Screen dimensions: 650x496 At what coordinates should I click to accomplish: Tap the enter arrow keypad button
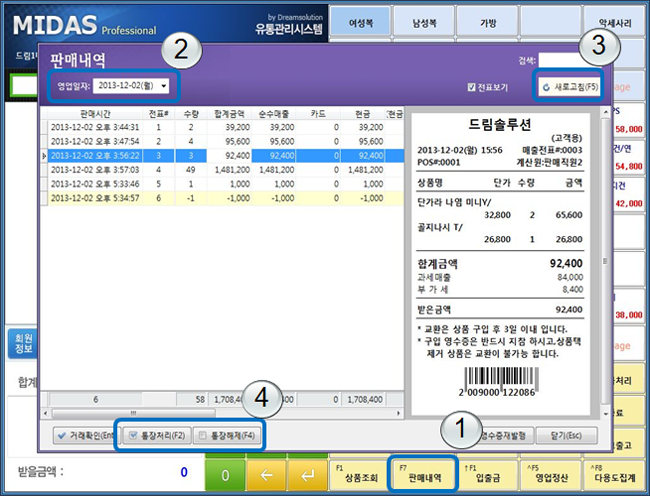[308, 475]
